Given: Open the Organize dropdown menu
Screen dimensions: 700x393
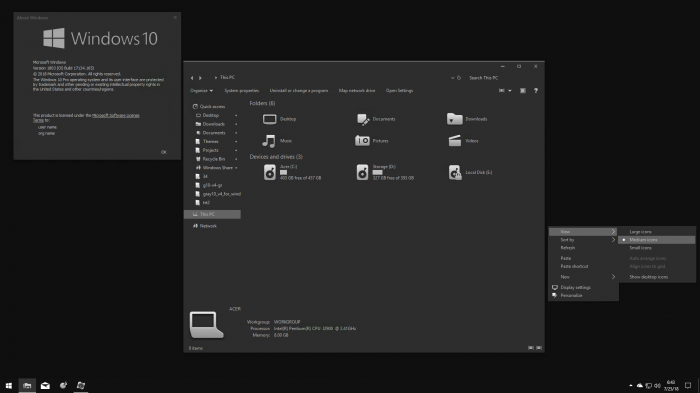Looking at the screenshot, I should pos(201,91).
